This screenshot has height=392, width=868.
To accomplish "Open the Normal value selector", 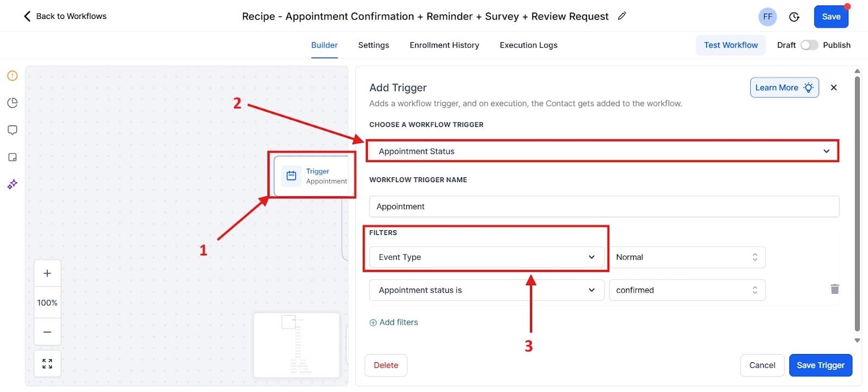I will pyautogui.click(x=687, y=257).
